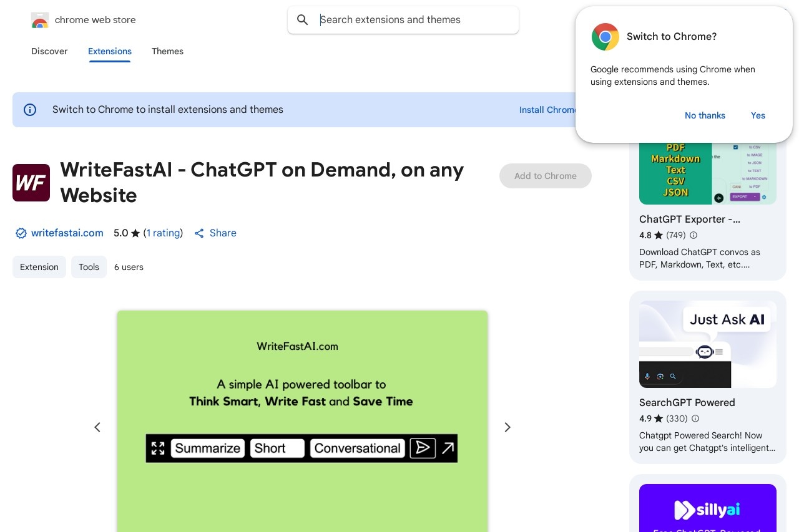Screen dimensions: 799x532
Task: Click the info icon in the blue banner
Action: 30,110
